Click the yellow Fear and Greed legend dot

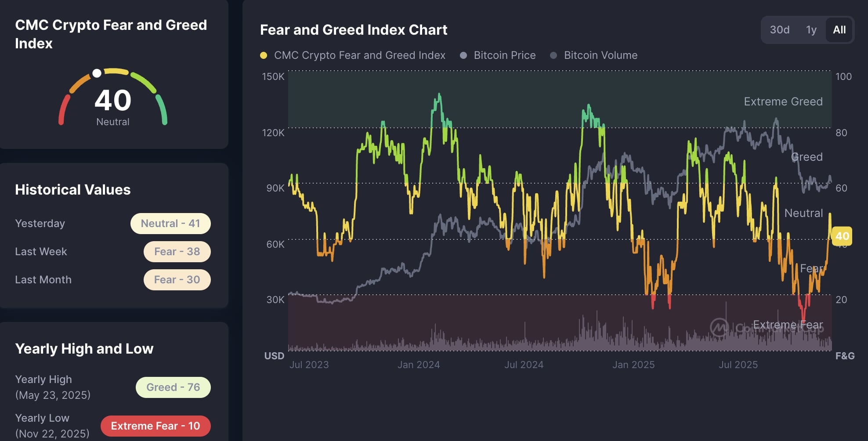pyautogui.click(x=264, y=55)
